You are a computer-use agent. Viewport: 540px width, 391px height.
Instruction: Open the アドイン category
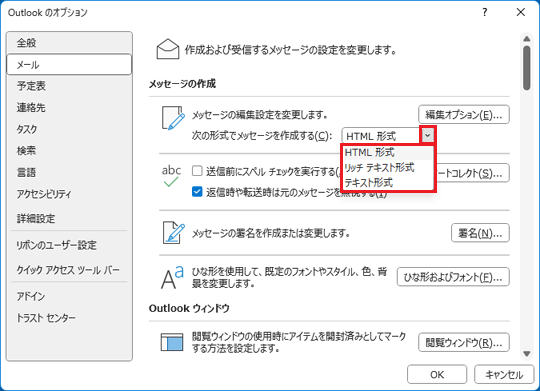coord(69,296)
